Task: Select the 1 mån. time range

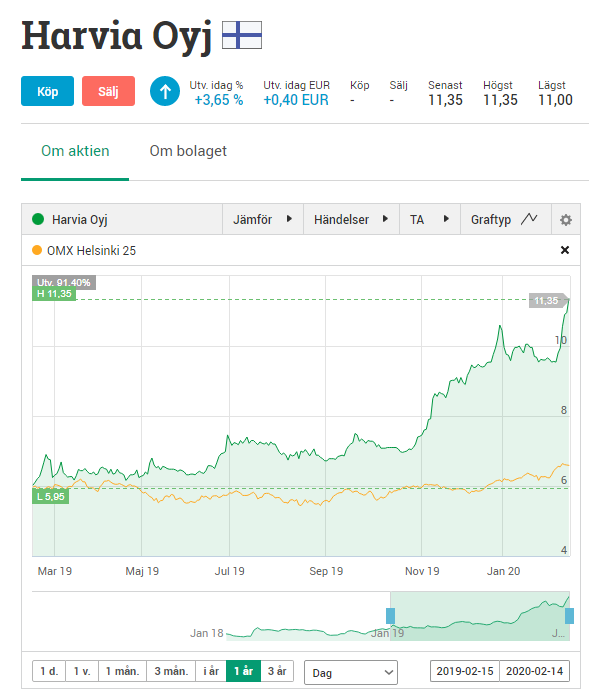Action: pos(123,671)
